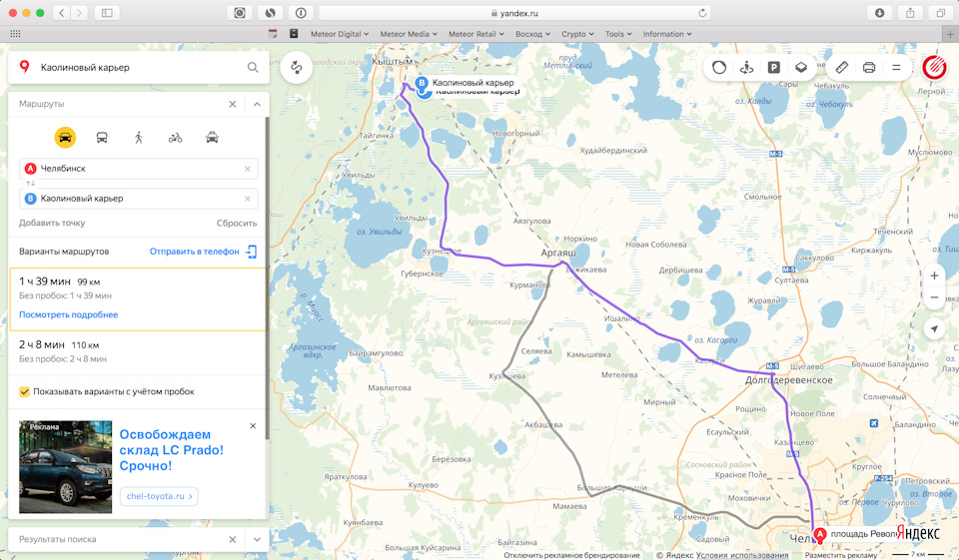Print the map
The width and height of the screenshot is (959, 560).
[x=869, y=67]
